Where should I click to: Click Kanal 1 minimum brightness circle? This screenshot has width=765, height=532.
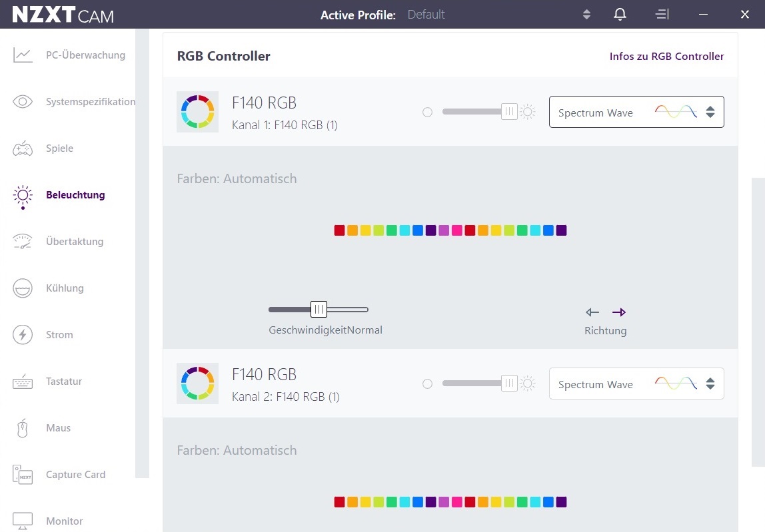tap(427, 112)
